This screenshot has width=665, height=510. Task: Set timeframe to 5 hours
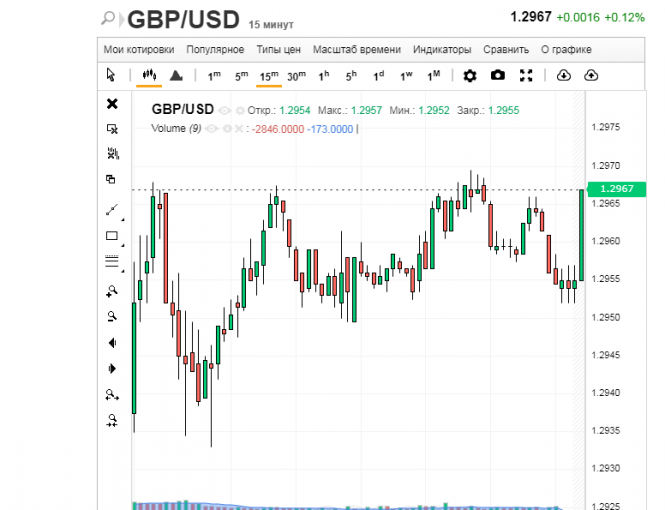(x=351, y=76)
